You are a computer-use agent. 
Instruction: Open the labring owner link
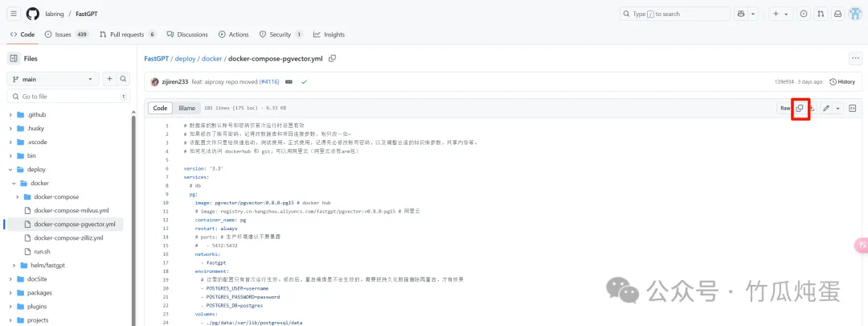pyautogui.click(x=55, y=14)
